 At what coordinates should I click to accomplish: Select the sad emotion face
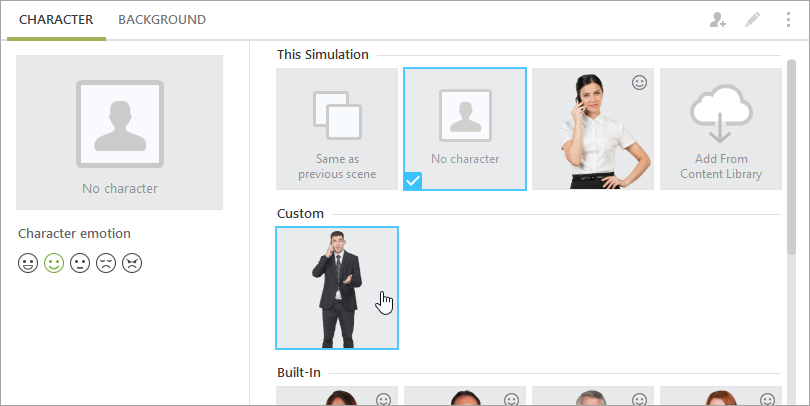106,263
